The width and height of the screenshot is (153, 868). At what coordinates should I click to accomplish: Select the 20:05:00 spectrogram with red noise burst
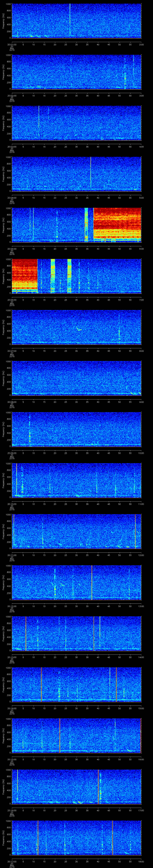[76, 225]
